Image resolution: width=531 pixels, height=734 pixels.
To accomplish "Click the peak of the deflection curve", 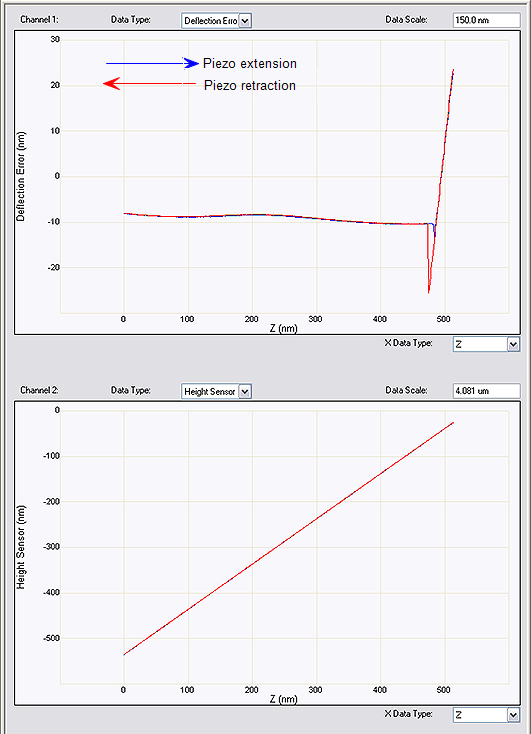I will tap(453, 71).
